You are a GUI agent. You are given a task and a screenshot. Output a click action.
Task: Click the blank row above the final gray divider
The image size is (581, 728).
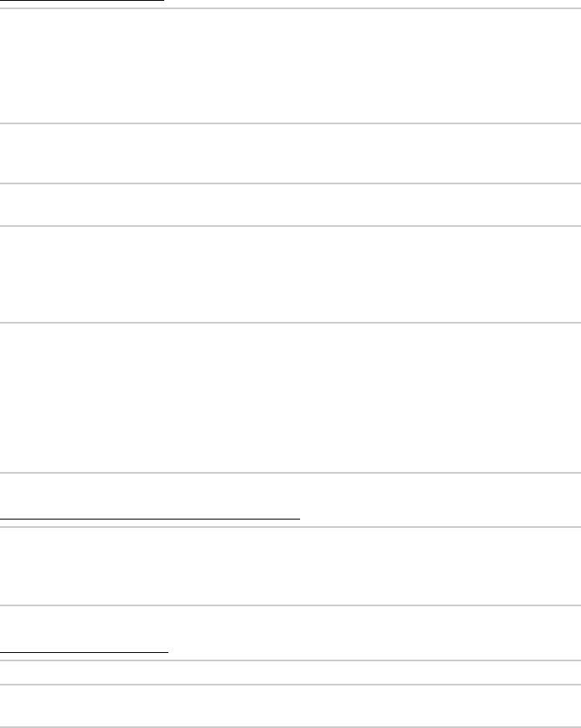tap(290, 705)
